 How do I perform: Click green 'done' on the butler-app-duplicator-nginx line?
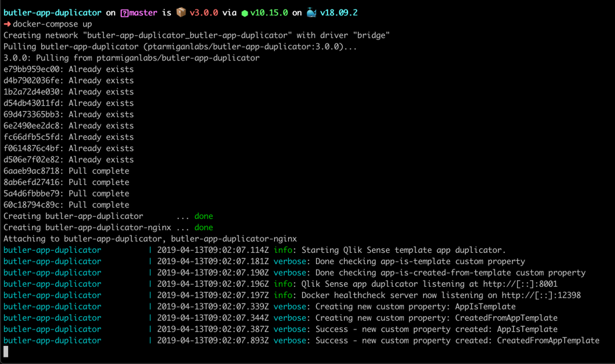(x=204, y=228)
